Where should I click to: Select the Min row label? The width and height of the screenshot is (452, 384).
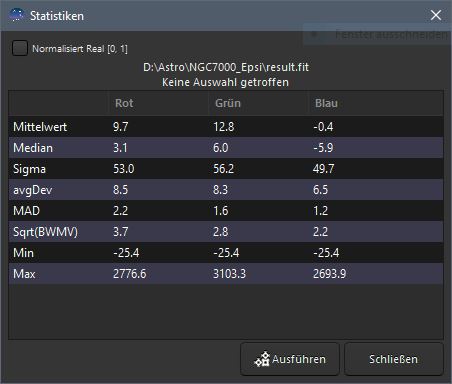tap(23, 253)
